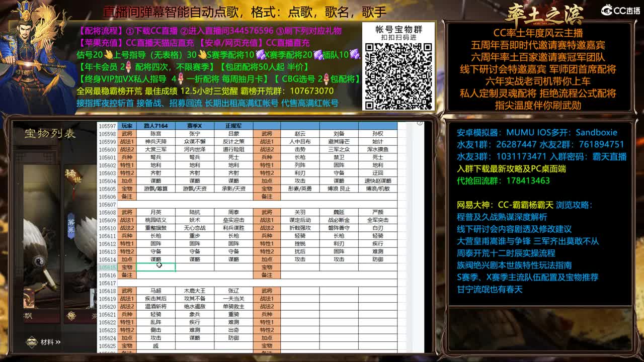Screen dimensions: 644x362
Task: Click the 折戟强攻 cell
Action: click(300, 228)
